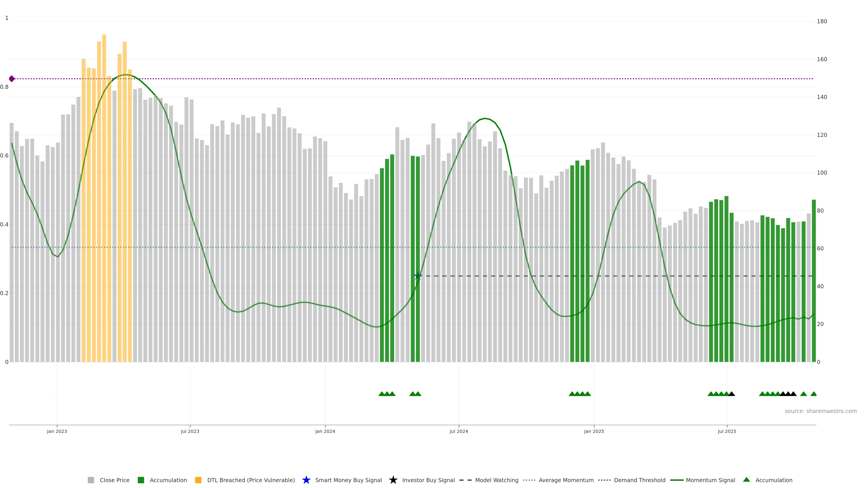Click the green Accumulation triangle legend icon
The image size is (868, 488).
(x=746, y=480)
